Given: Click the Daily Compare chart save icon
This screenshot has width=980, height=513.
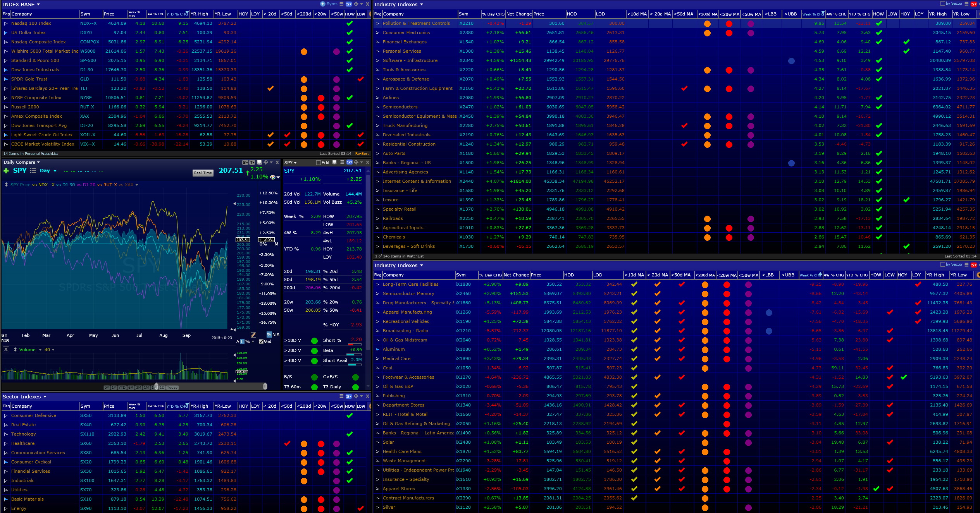Looking at the screenshot, I should (259, 162).
